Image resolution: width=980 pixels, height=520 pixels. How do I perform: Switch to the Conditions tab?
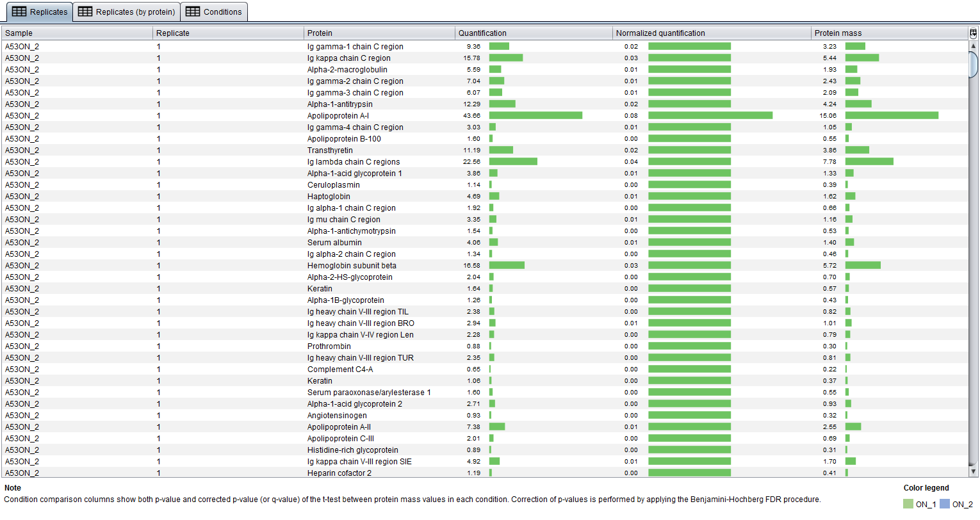(214, 12)
